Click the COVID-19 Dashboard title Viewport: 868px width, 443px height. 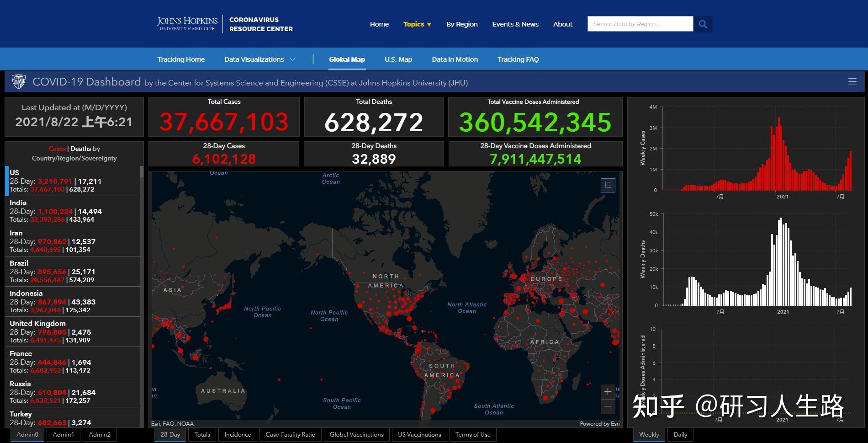tap(87, 82)
